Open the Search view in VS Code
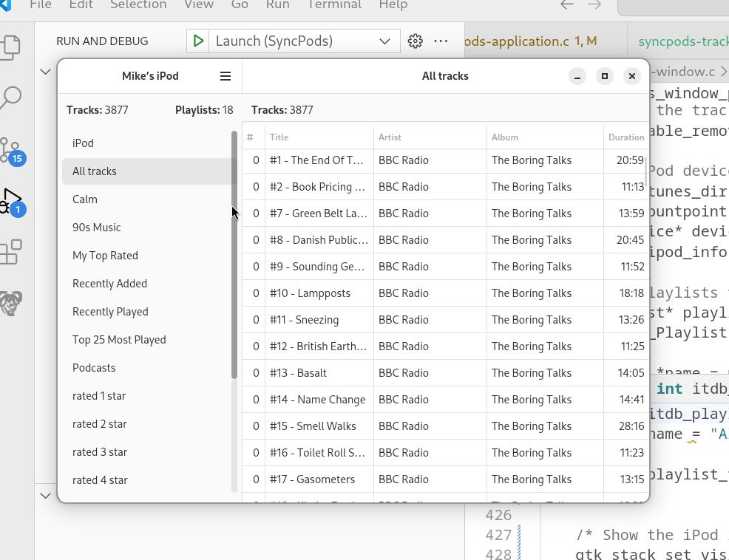The image size is (729, 560). [x=11, y=98]
